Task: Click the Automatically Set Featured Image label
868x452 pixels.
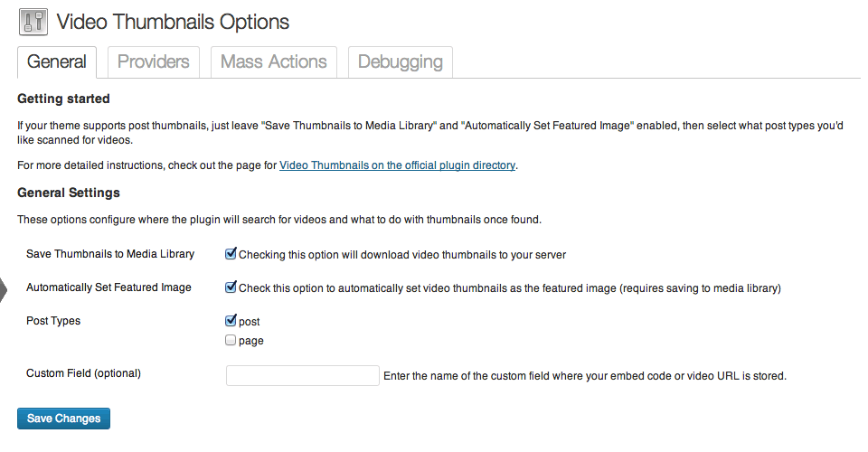Action: 108,287
